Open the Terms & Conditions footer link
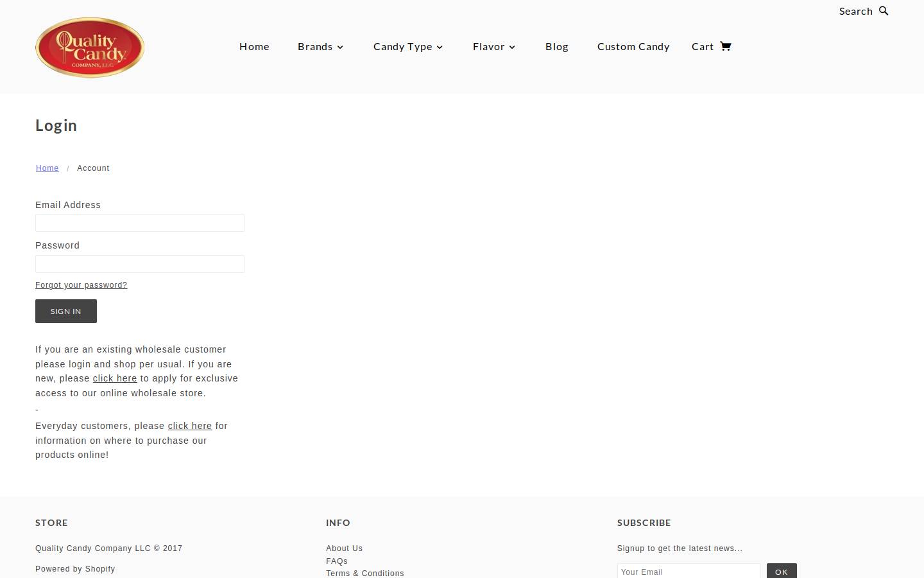Image resolution: width=924 pixels, height=578 pixels. coord(365,574)
